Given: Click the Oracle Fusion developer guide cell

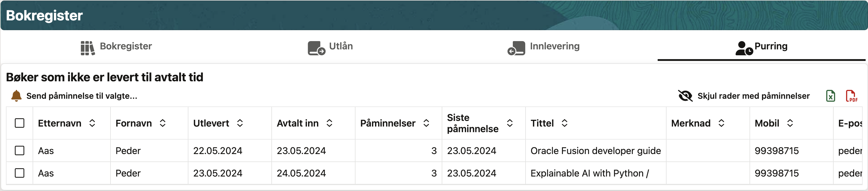Looking at the screenshot, I should pos(595,151).
